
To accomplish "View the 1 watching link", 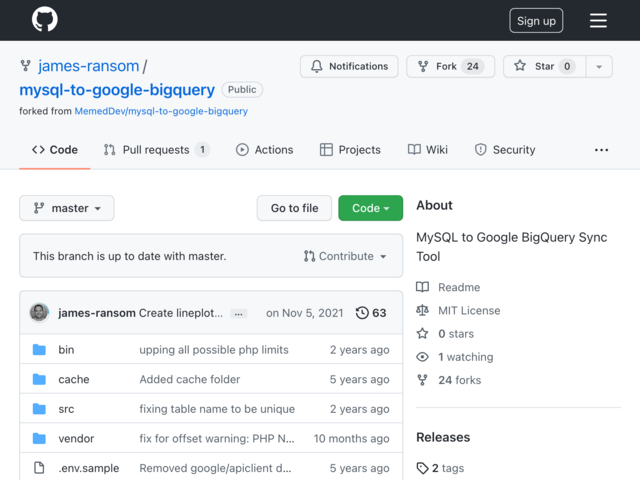I will pos(466,357).
